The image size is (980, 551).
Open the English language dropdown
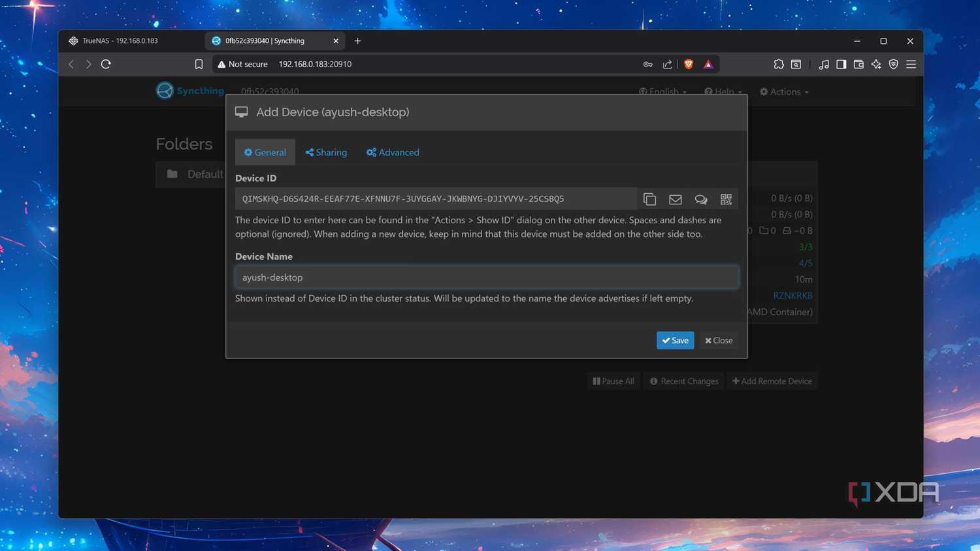pos(662,92)
